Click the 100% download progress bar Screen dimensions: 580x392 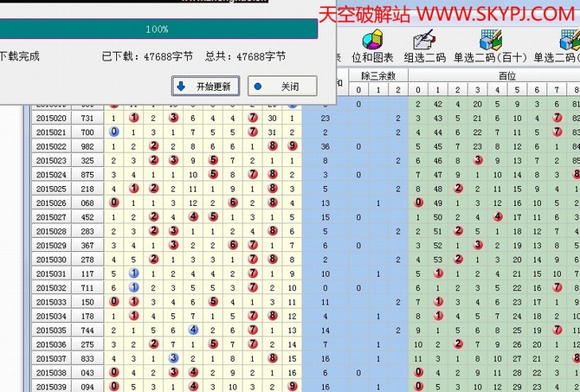click(x=158, y=29)
